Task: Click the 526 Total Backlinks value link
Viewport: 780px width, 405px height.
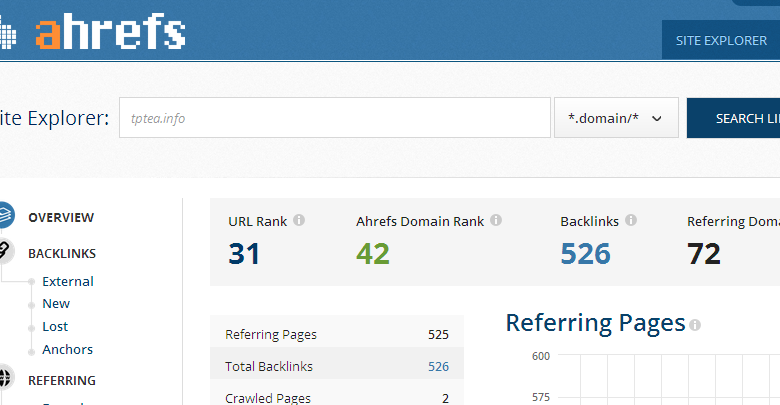Action: coord(438,366)
